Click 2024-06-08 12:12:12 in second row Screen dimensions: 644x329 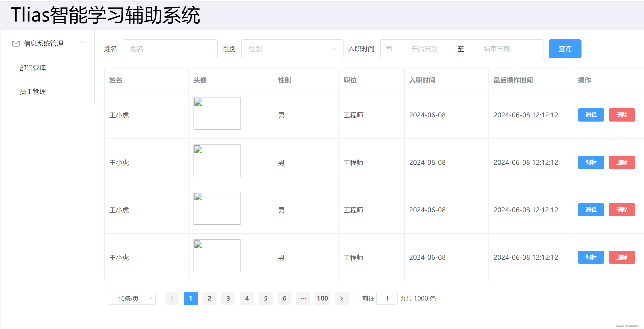[526, 163]
